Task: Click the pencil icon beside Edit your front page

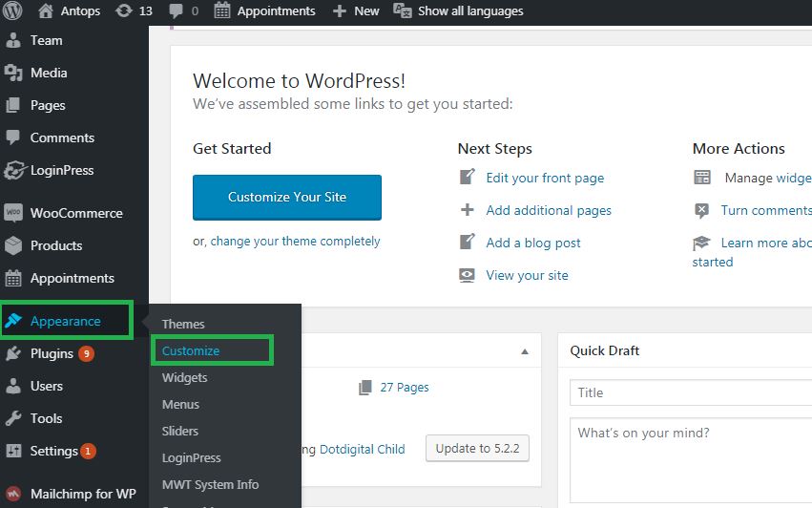Action: coord(468,178)
